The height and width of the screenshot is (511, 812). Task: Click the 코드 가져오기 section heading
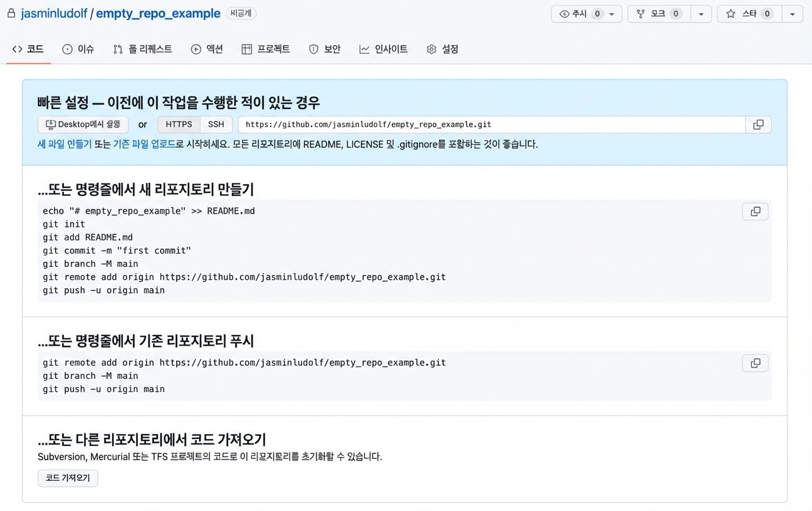(x=152, y=439)
